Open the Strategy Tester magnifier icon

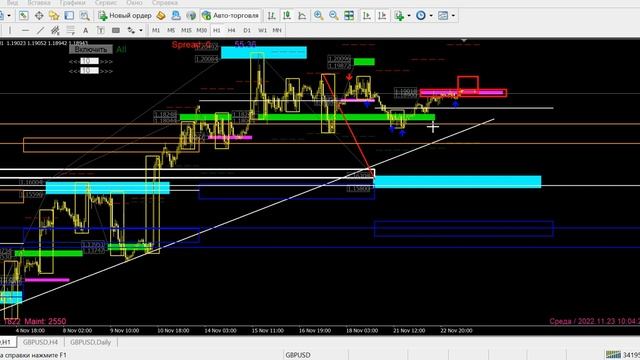click(84, 16)
